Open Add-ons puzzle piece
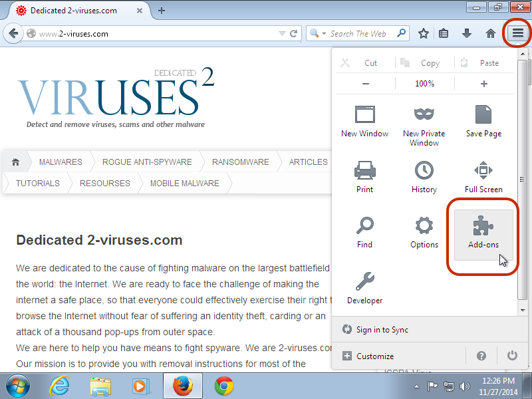 click(483, 235)
